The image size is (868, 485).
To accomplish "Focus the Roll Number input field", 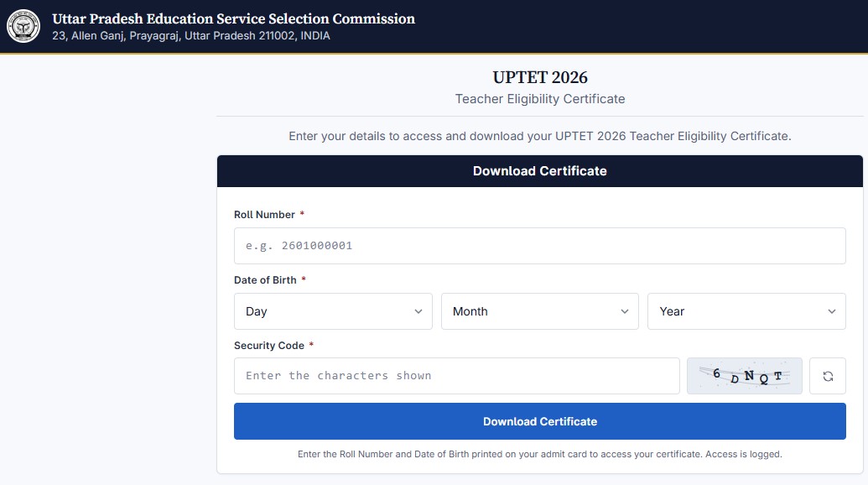I will click(x=540, y=246).
